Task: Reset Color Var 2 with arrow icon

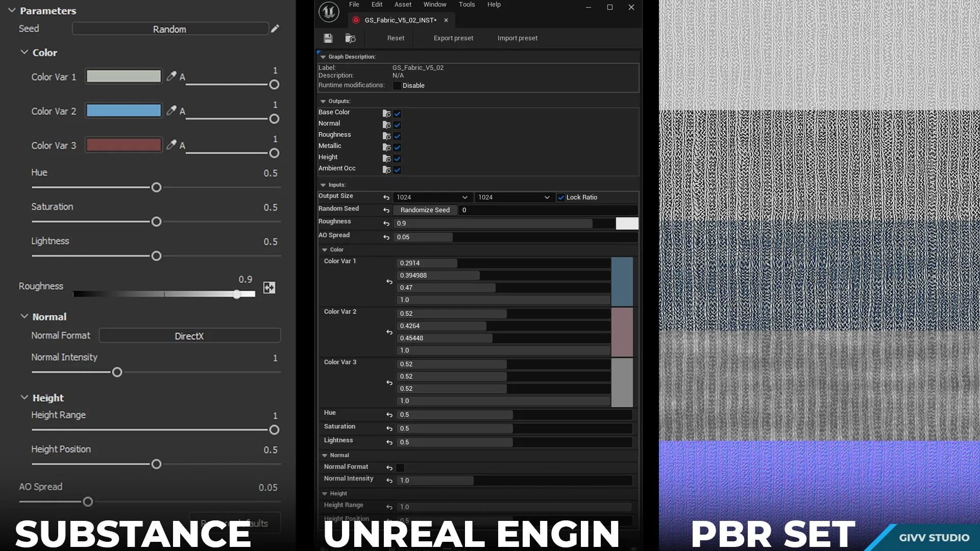Action: [389, 332]
